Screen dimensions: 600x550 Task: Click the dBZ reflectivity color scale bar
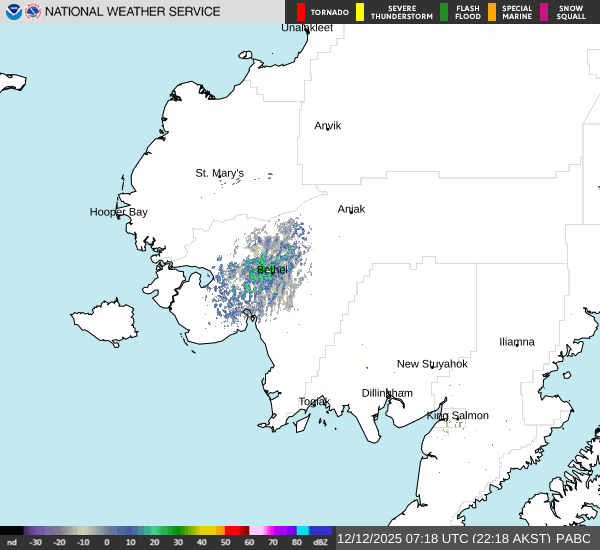(x=166, y=530)
